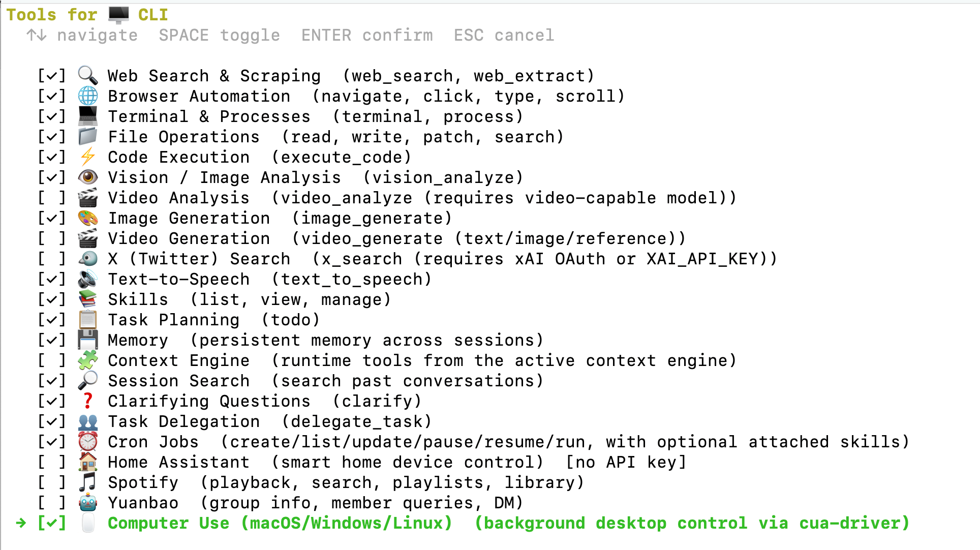
Task: Click the speaker Text-to-Speech icon
Action: pyautogui.click(x=88, y=279)
